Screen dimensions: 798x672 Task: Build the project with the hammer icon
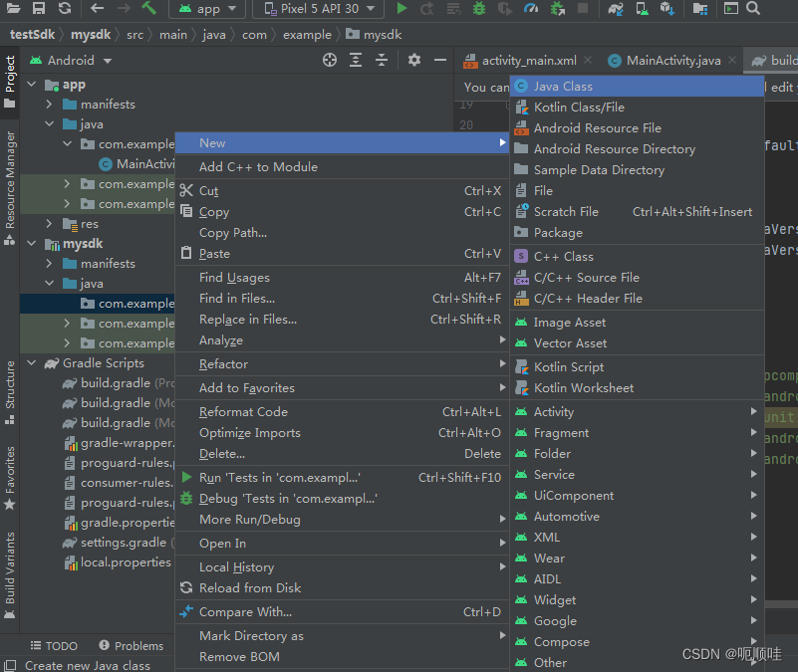click(149, 10)
